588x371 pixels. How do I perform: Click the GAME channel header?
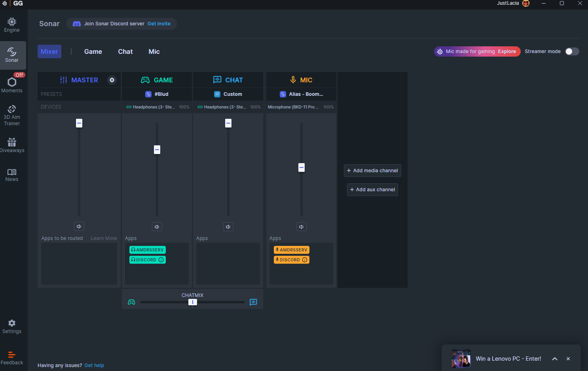tap(157, 80)
